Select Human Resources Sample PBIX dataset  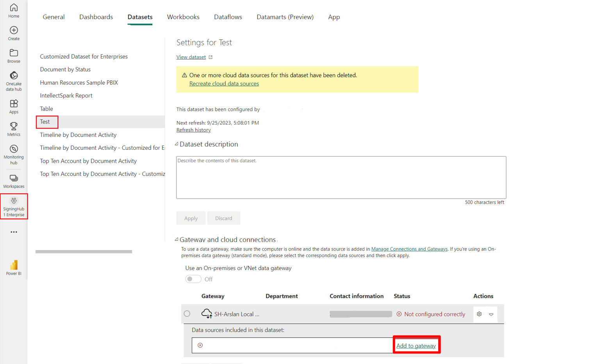79,83
